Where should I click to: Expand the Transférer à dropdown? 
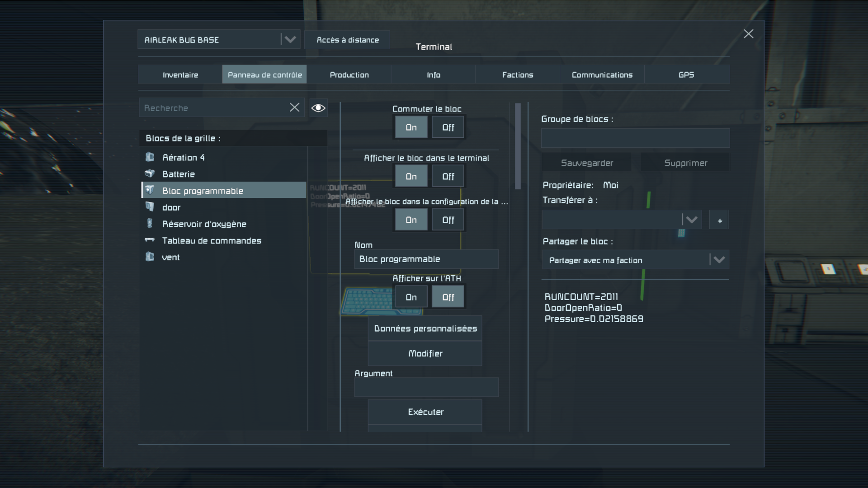691,220
